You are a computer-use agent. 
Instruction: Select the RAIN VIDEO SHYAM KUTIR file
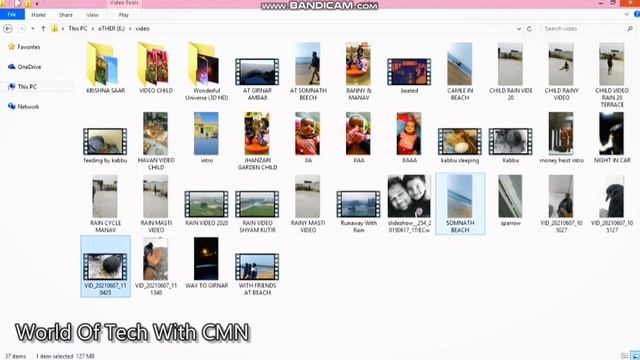tap(257, 211)
